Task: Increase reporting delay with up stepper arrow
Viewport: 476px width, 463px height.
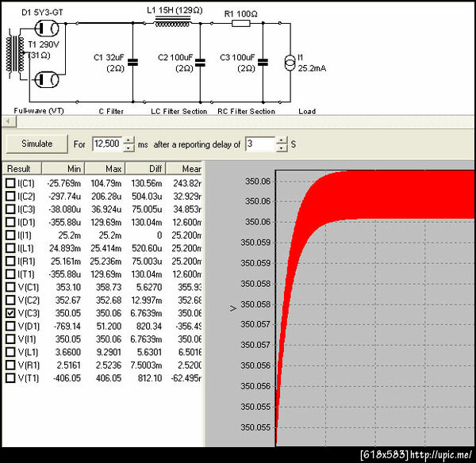Action: 282,140
